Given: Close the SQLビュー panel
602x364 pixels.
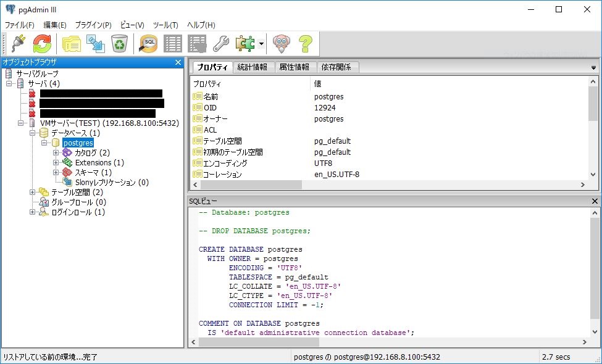Looking at the screenshot, I should coord(593,201).
